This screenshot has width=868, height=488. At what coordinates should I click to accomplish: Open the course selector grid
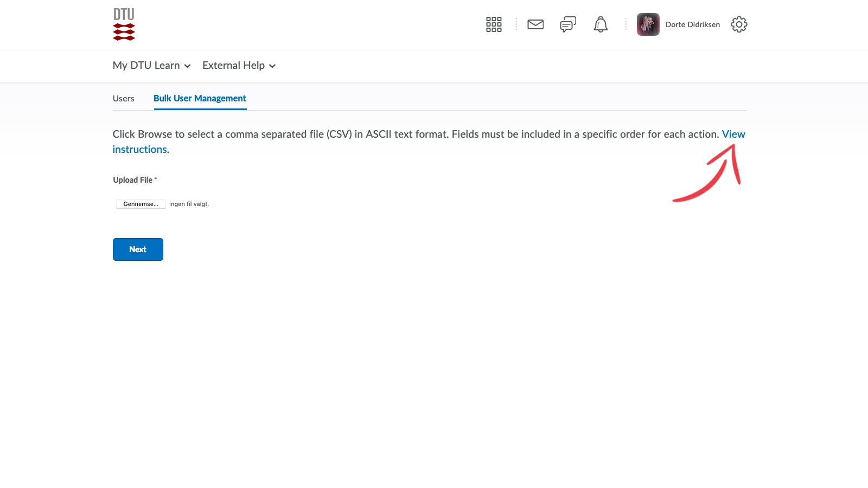coord(494,24)
